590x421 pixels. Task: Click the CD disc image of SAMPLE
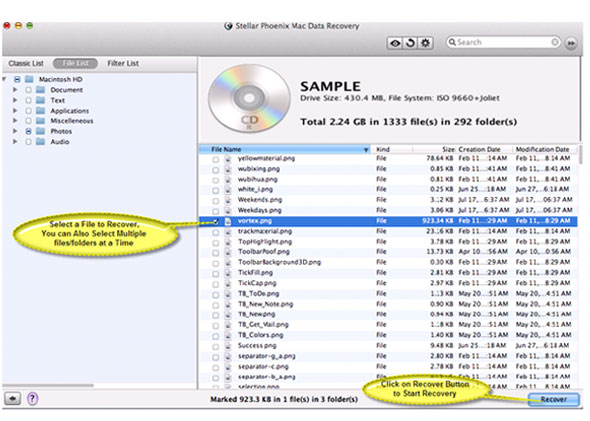coord(249,99)
